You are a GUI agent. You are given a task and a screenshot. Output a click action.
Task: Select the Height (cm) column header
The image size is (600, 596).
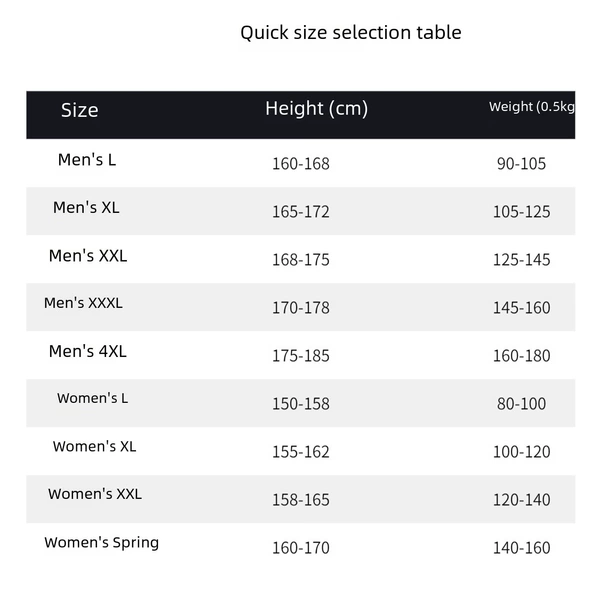click(316, 109)
